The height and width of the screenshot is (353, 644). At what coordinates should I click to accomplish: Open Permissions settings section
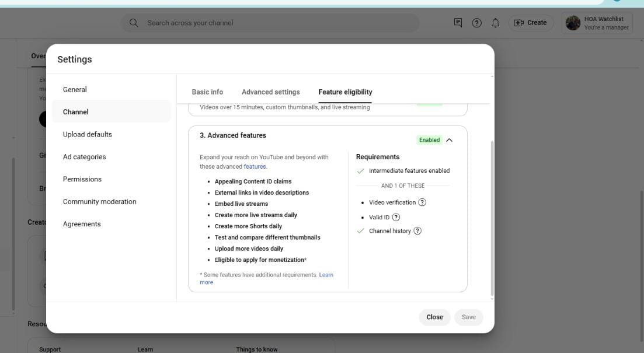82,180
